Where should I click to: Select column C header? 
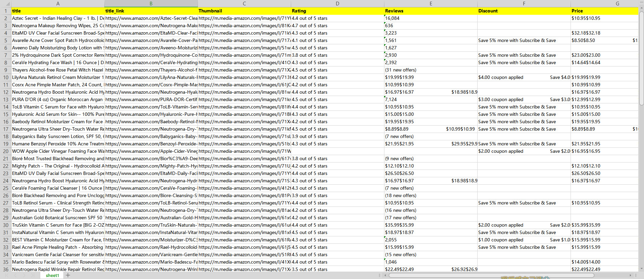[244, 3]
